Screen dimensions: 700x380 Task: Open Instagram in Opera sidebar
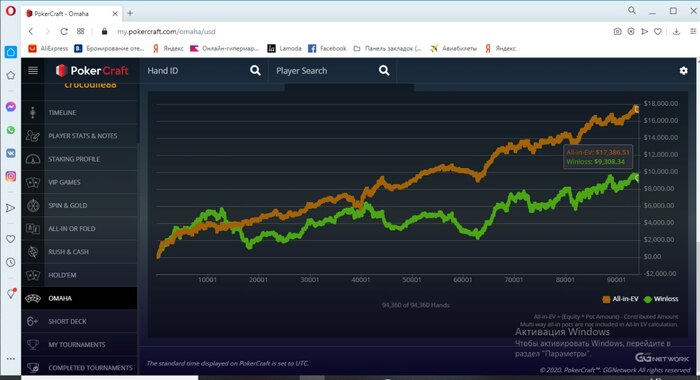(x=11, y=176)
